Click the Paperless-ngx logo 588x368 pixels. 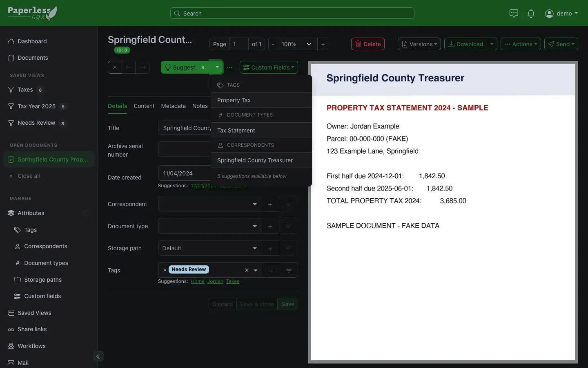[32, 13]
